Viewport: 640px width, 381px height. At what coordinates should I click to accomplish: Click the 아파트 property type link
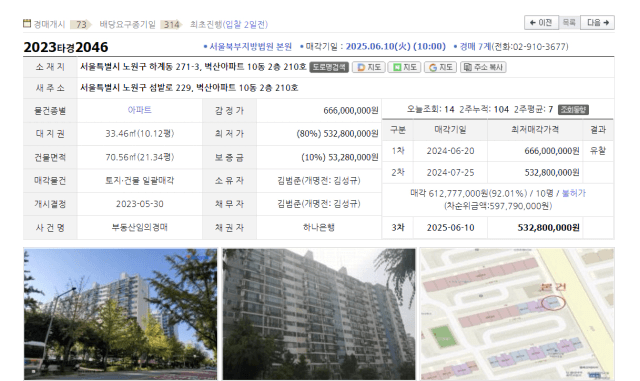[140, 110]
